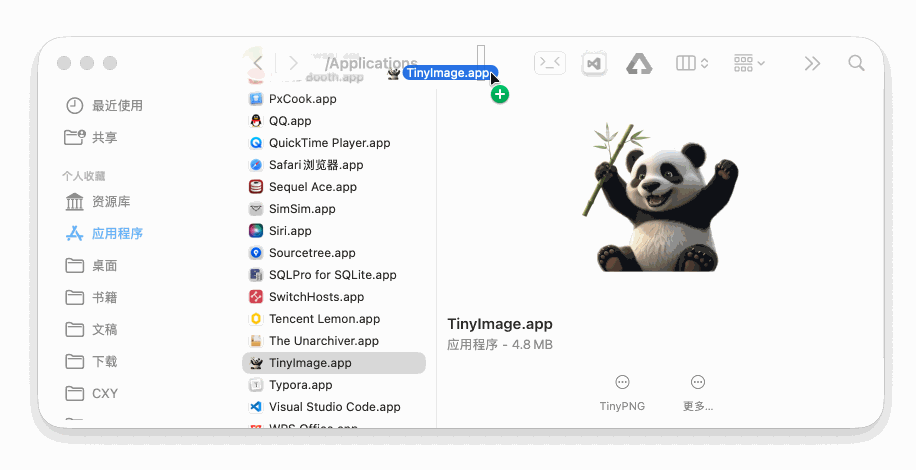The height and width of the screenshot is (470, 916).
Task: Select Sequel Ace.app in the list
Action: pyautogui.click(x=334, y=187)
